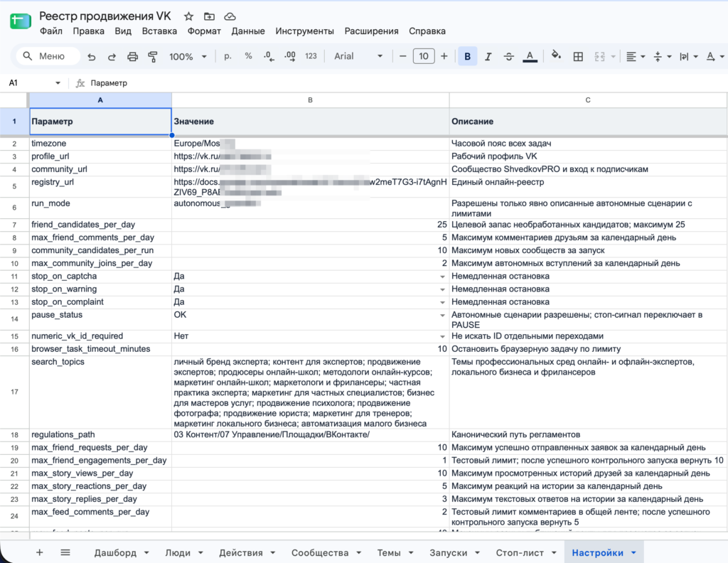Open numeric_vk_id_required dropdown arrow

[x=442, y=336]
